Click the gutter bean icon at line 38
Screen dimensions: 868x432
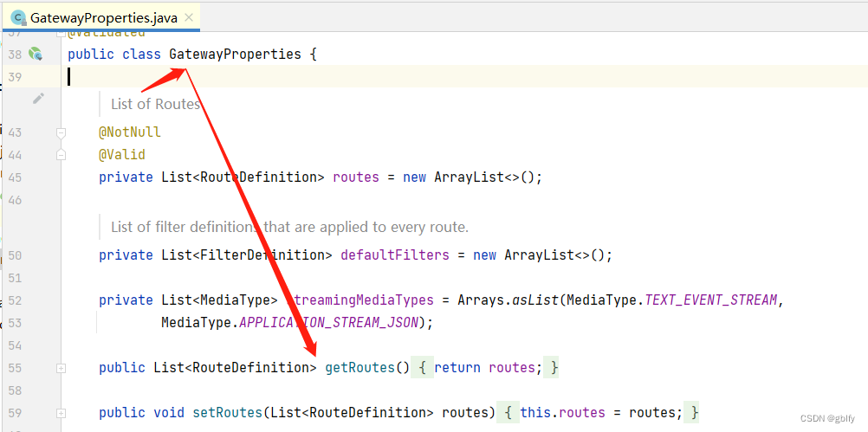click(x=36, y=54)
